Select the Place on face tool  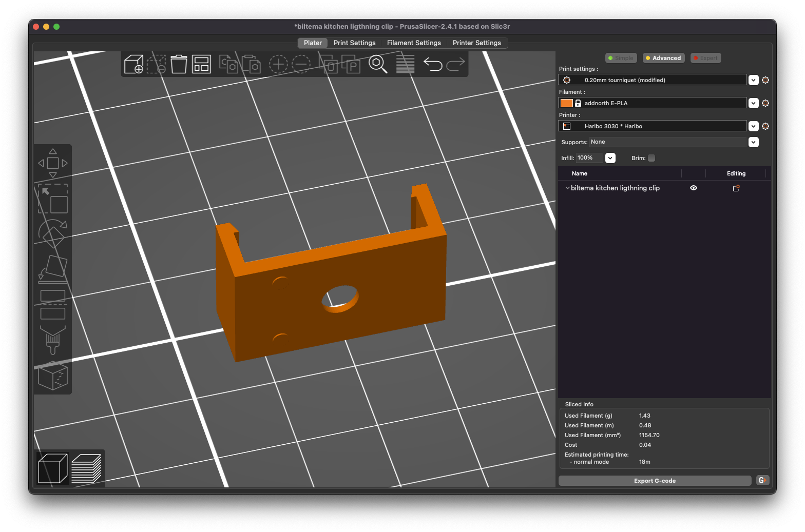(53, 269)
